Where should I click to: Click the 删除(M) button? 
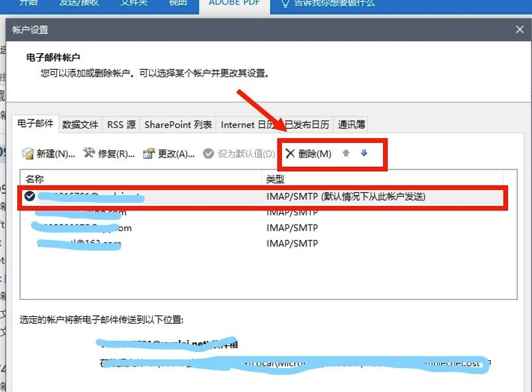[x=309, y=153]
